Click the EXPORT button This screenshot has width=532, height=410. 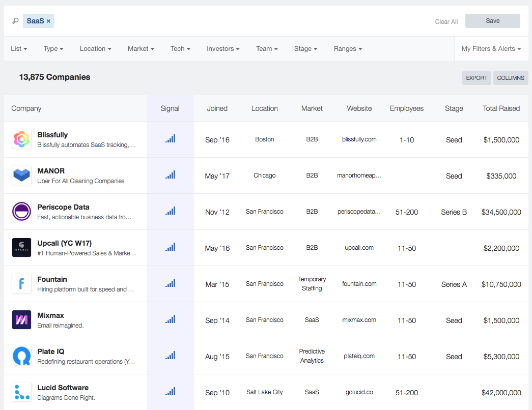coord(477,78)
